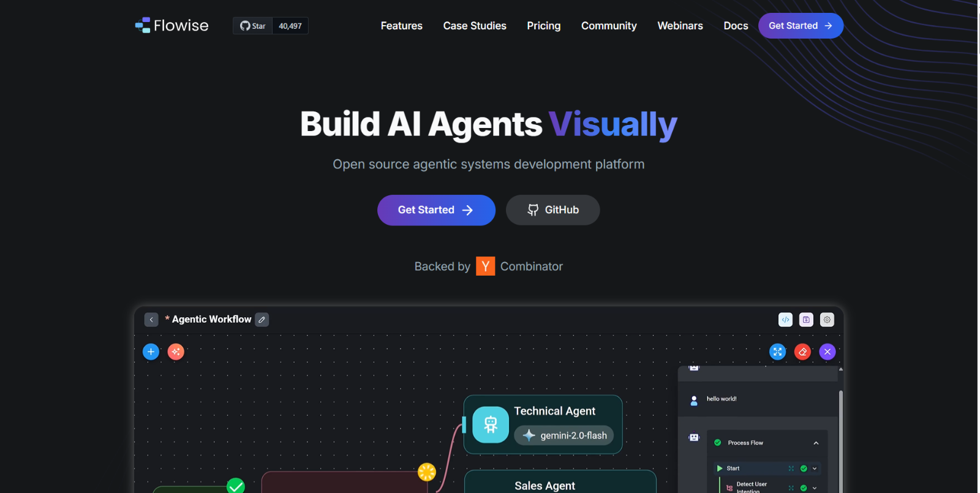Click the GitHub Star button in the header
The height and width of the screenshot is (493, 980).
[252, 26]
